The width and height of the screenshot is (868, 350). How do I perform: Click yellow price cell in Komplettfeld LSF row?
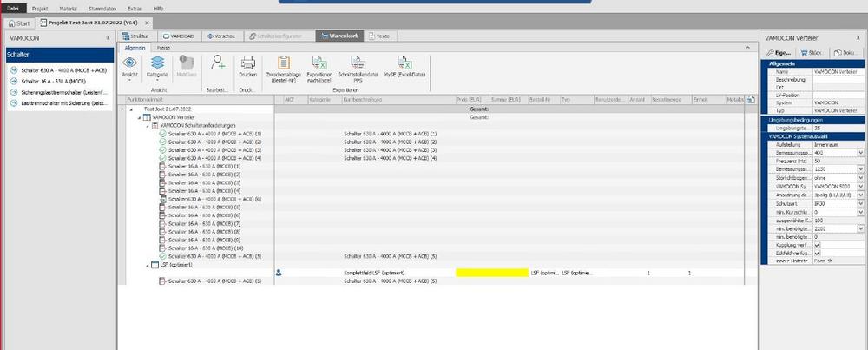click(492, 273)
